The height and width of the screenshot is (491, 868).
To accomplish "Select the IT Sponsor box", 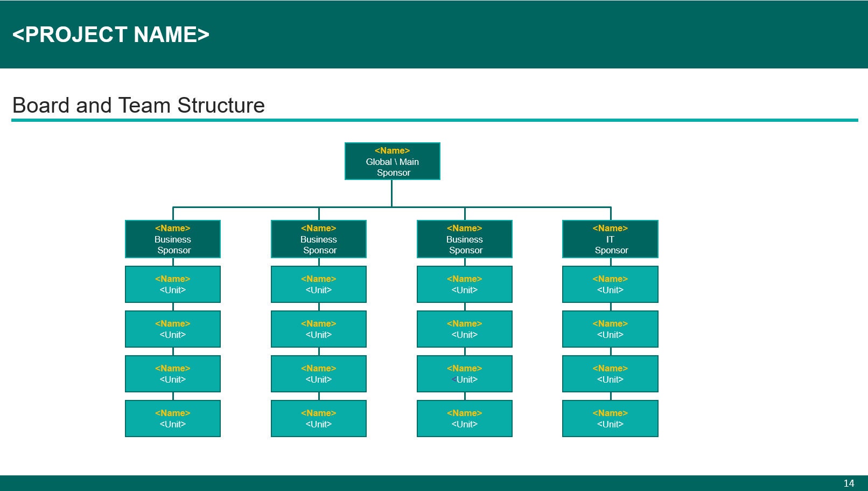I will (610, 239).
